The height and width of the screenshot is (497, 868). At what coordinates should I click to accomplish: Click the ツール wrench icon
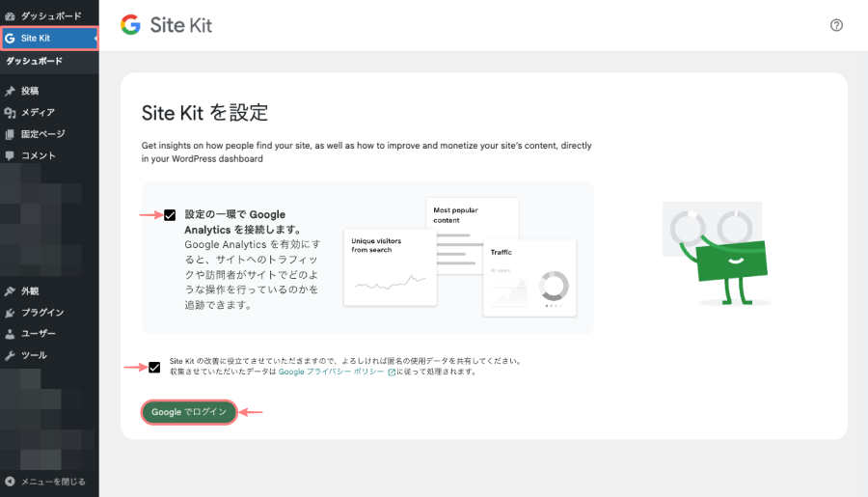[x=10, y=355]
